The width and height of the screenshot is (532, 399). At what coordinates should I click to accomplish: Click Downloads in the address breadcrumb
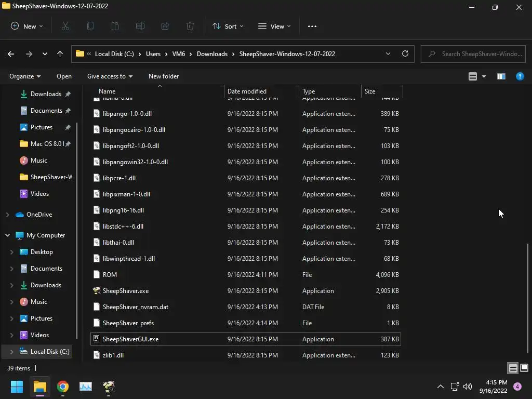click(212, 54)
